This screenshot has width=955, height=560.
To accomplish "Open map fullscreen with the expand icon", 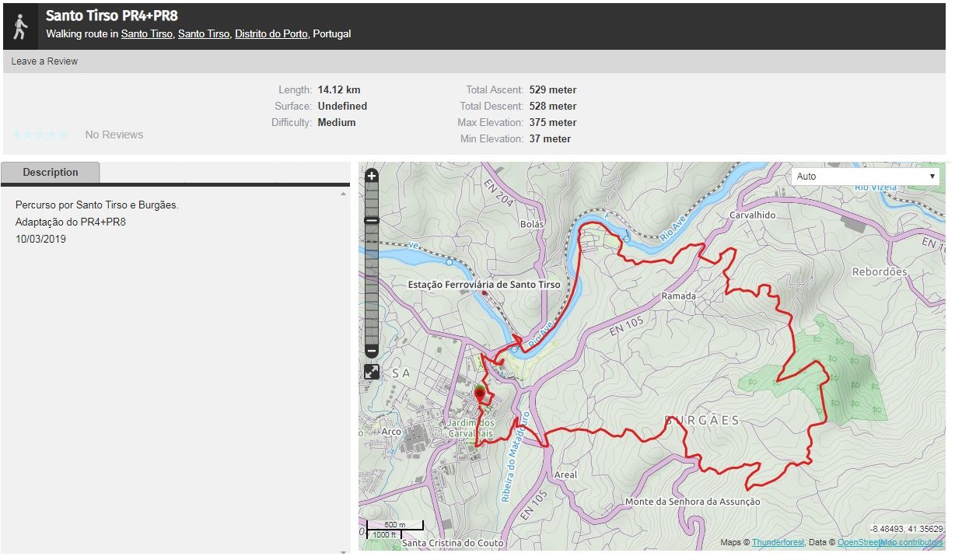I will [372, 372].
